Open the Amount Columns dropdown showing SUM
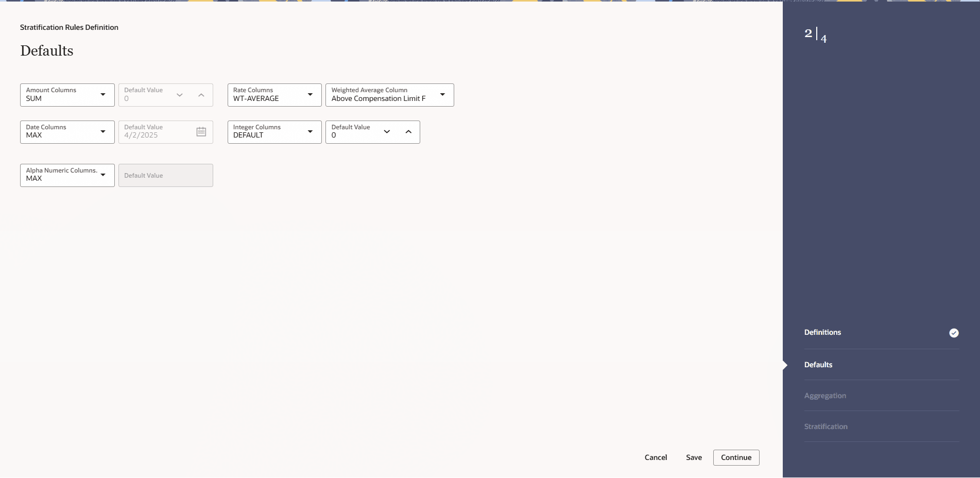 pos(67,95)
